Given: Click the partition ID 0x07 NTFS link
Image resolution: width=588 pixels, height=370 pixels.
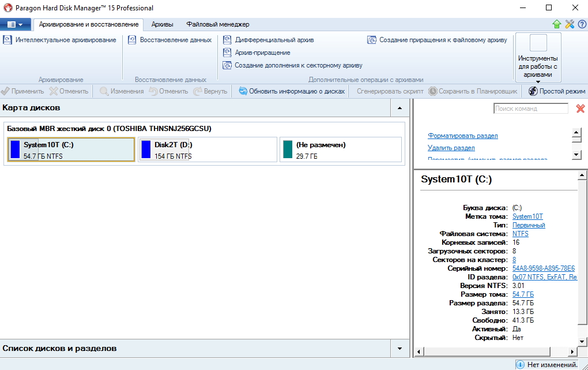Looking at the screenshot, I should [x=545, y=277].
